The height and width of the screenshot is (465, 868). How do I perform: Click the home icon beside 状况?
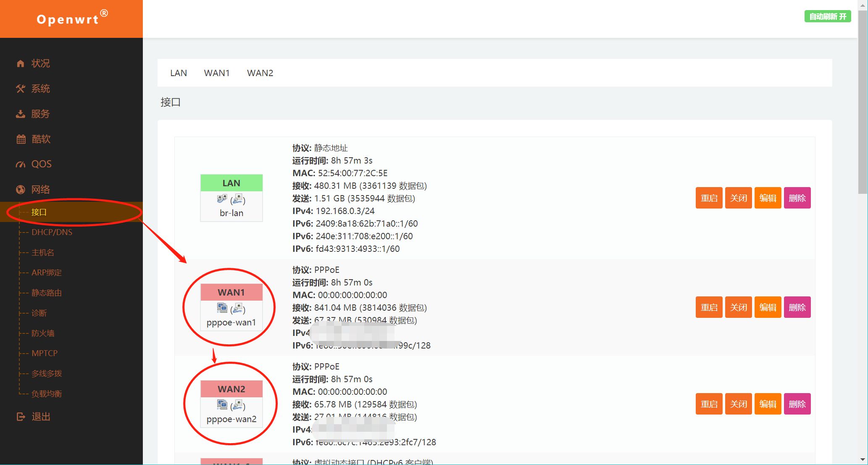[20, 63]
